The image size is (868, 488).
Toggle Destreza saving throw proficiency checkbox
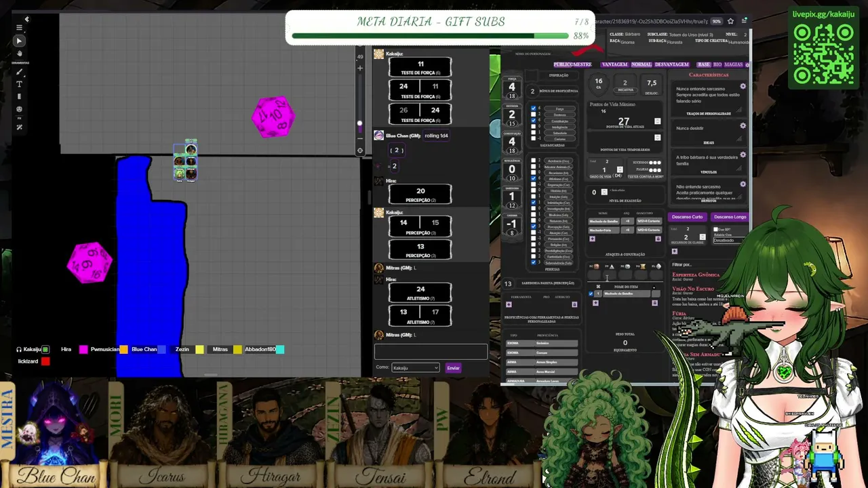tap(534, 115)
